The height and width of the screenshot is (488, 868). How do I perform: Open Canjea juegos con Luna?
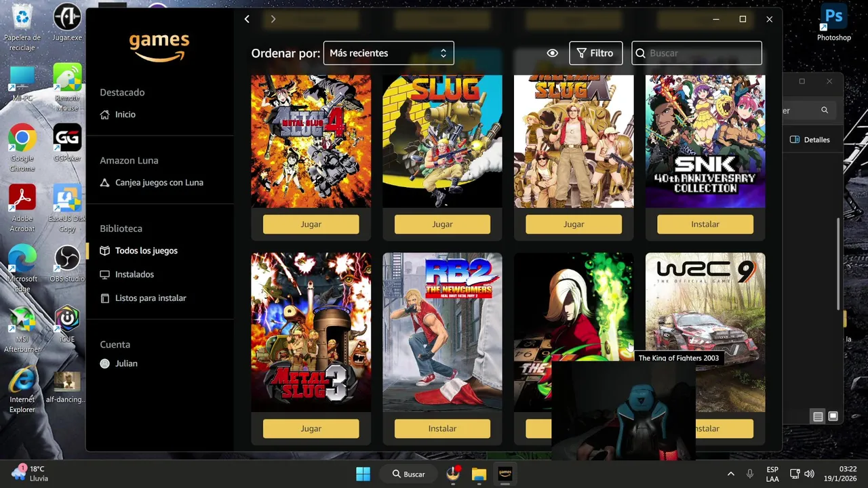151,182
